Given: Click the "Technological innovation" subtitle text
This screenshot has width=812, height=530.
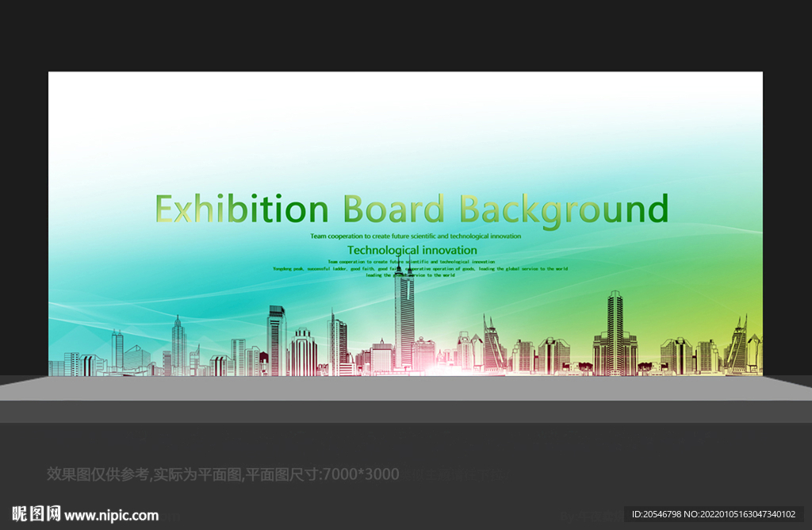Looking at the screenshot, I should click(x=412, y=250).
